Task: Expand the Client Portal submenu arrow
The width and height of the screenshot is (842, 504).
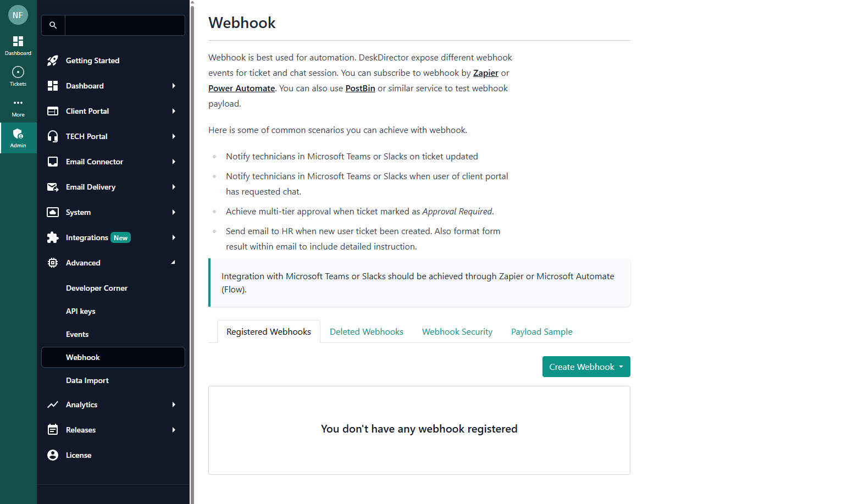Action: [x=174, y=111]
